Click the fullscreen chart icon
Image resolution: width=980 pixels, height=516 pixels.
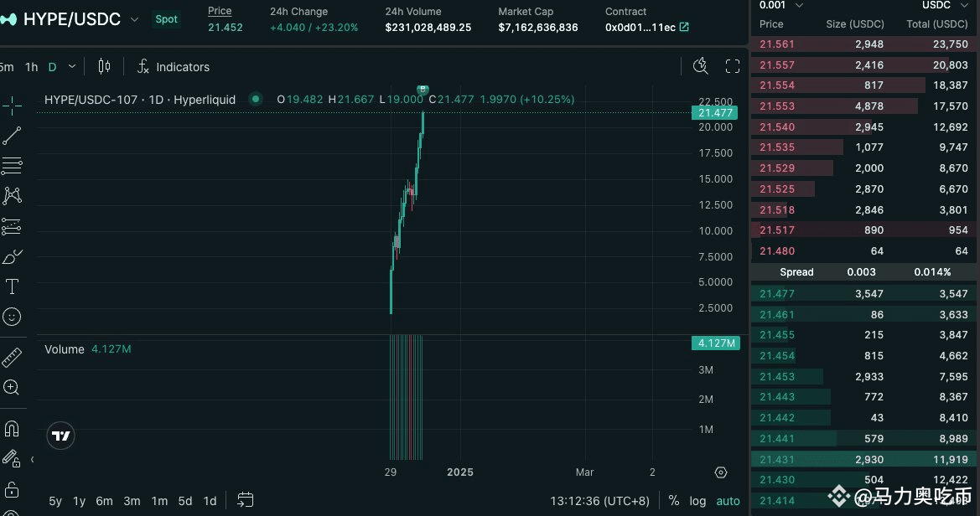pos(733,66)
